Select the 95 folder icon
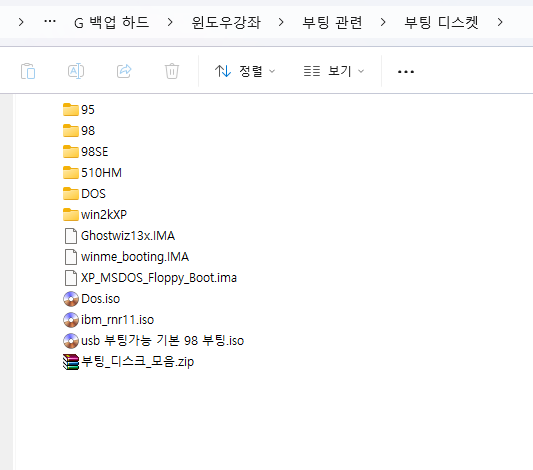Viewport: 533px width, 470px height. [x=71, y=109]
